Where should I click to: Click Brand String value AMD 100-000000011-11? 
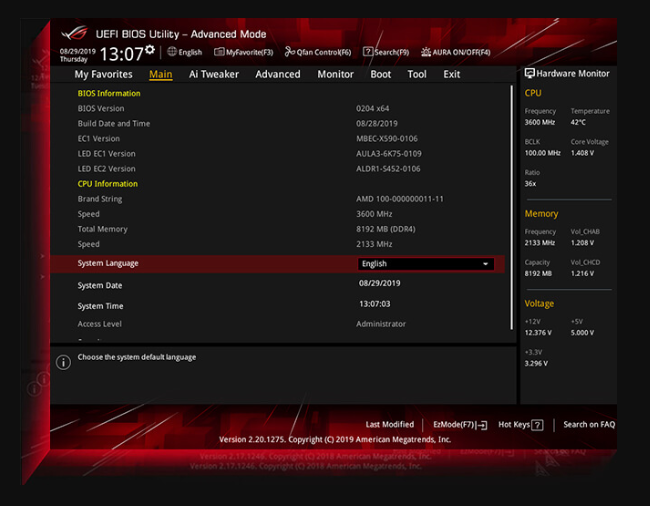400,199
